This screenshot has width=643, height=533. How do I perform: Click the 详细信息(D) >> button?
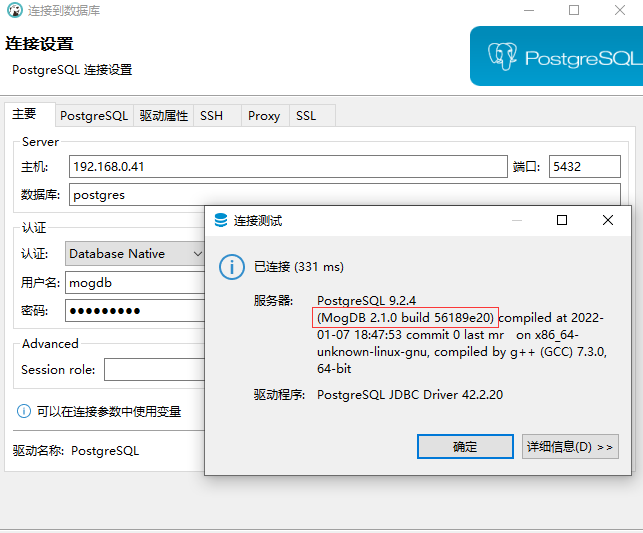tap(570, 446)
